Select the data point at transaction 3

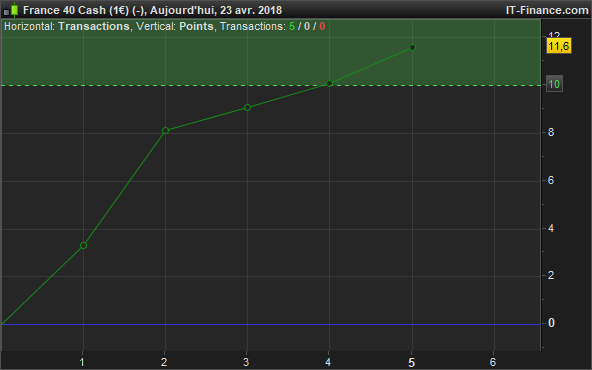[x=247, y=108]
